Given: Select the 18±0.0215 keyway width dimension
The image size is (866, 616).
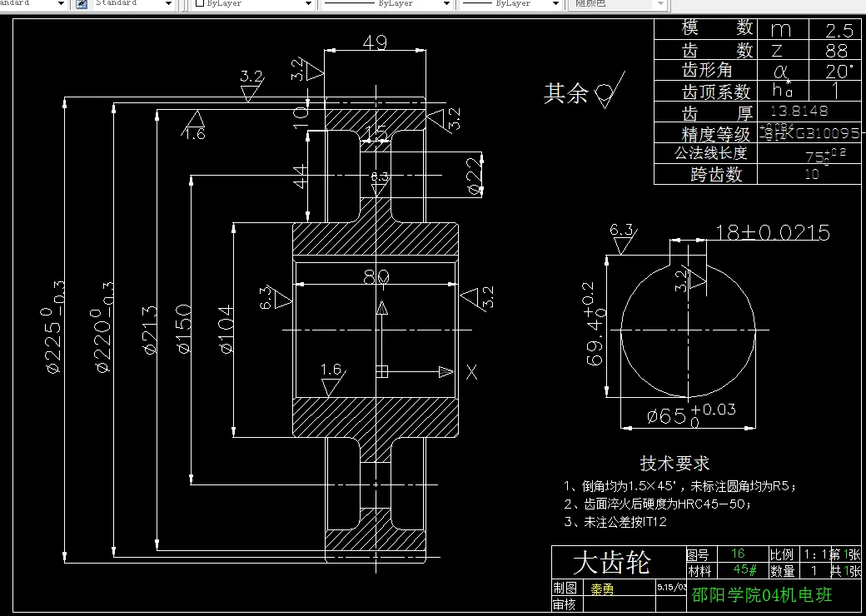Looking at the screenshot, I should (x=773, y=233).
